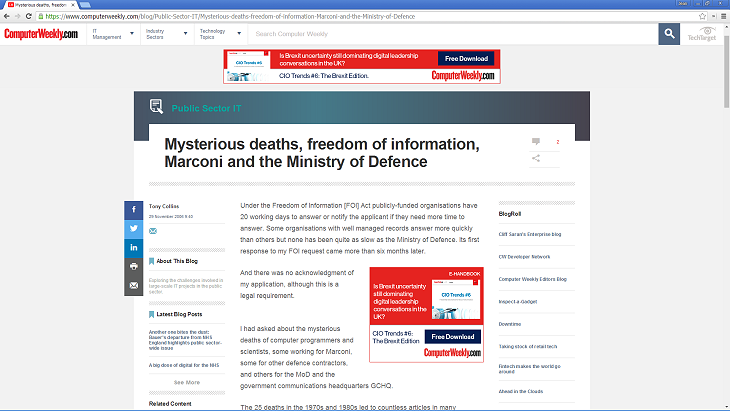
Task: Click the search magnifier button
Action: point(669,34)
